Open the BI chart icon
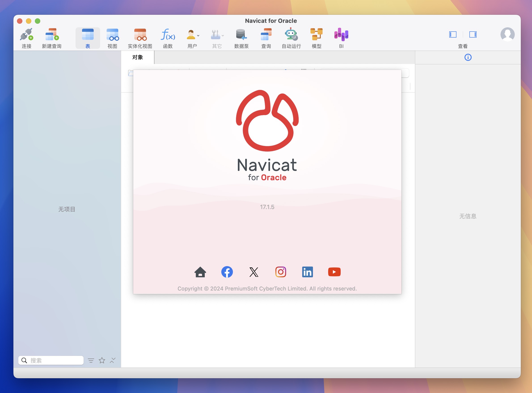Image resolution: width=532 pixels, height=393 pixels. 341,34
